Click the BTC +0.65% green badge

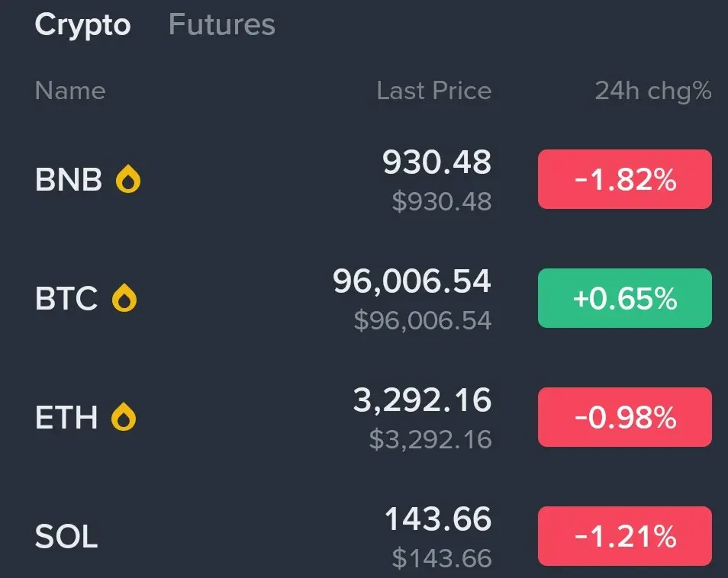[x=625, y=298]
